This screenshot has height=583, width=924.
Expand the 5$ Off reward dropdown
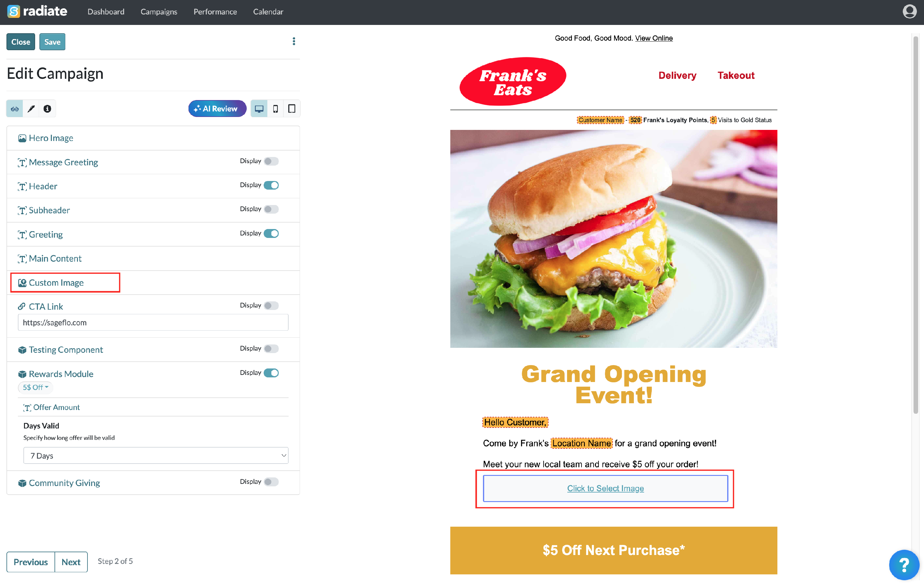click(x=35, y=388)
